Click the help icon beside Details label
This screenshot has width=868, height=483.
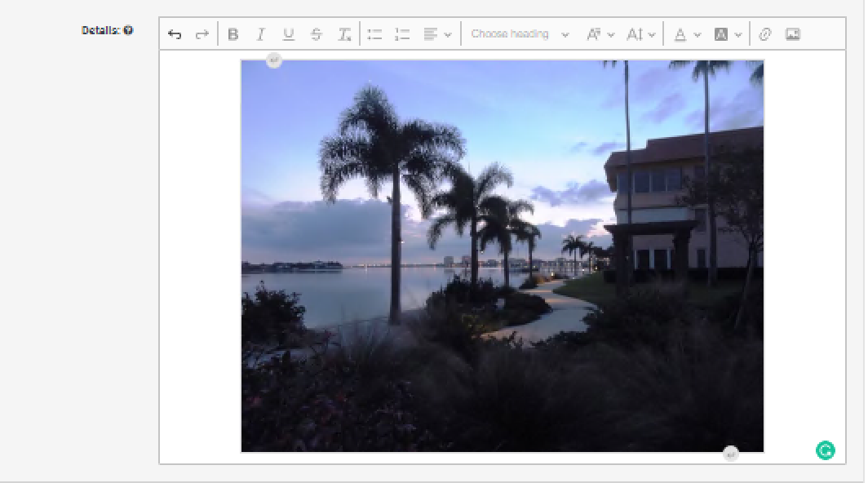point(129,30)
